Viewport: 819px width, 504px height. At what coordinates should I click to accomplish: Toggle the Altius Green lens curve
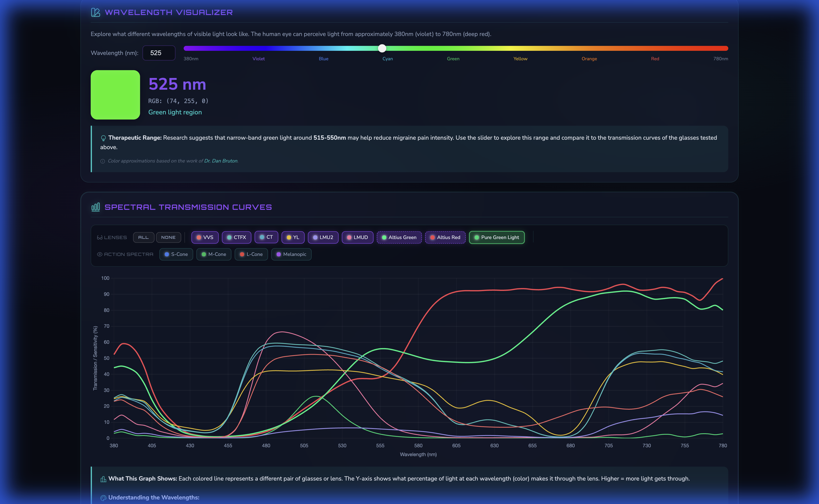[399, 237]
